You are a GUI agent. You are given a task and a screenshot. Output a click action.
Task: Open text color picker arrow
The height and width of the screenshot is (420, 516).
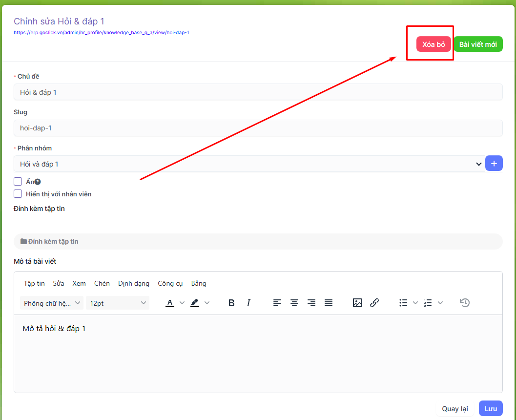(182, 303)
